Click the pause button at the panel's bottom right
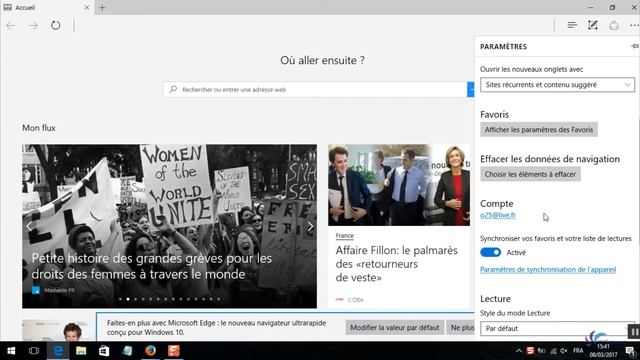Viewport: 640px width, 360px height. pos(634,331)
